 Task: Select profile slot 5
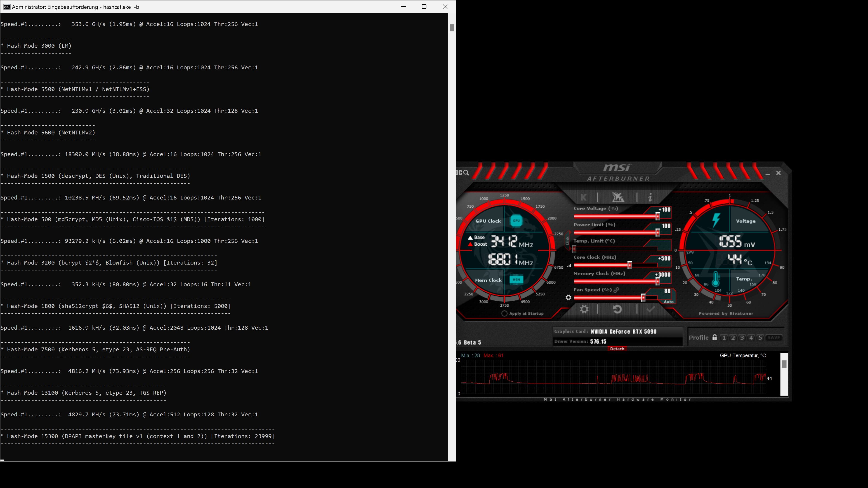pyautogui.click(x=760, y=338)
